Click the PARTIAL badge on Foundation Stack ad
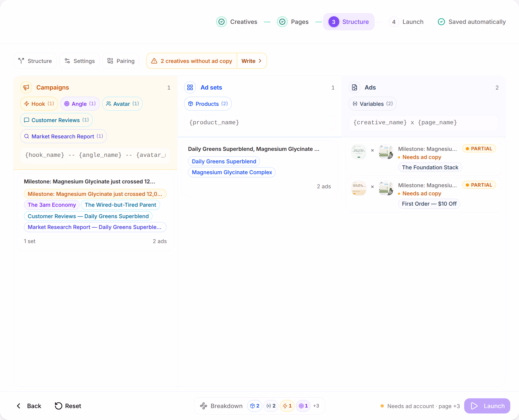The width and height of the screenshot is (519, 420). pyautogui.click(x=479, y=148)
